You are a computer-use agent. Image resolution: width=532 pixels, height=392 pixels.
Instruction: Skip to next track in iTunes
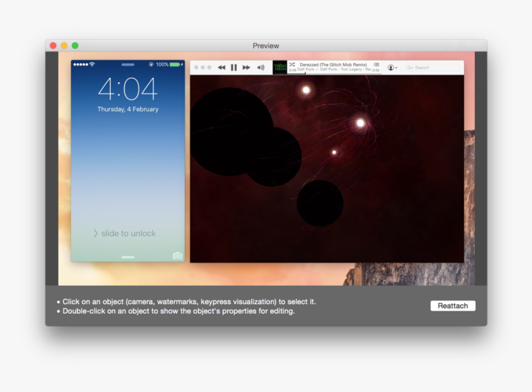[x=246, y=67]
